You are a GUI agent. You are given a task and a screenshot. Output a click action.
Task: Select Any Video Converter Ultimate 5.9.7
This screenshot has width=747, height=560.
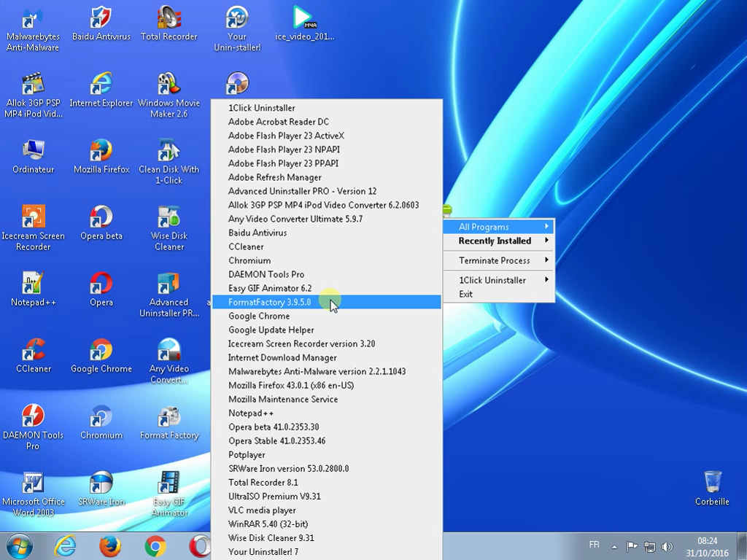tap(327, 219)
